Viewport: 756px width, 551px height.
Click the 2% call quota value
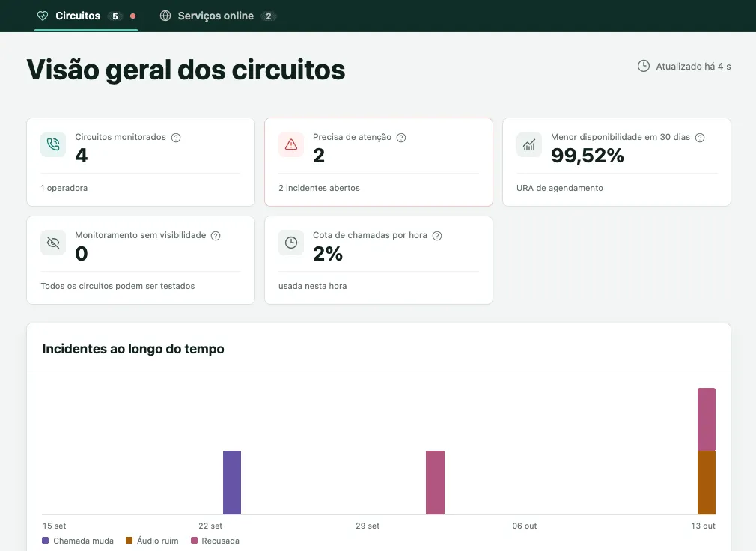pyautogui.click(x=328, y=254)
